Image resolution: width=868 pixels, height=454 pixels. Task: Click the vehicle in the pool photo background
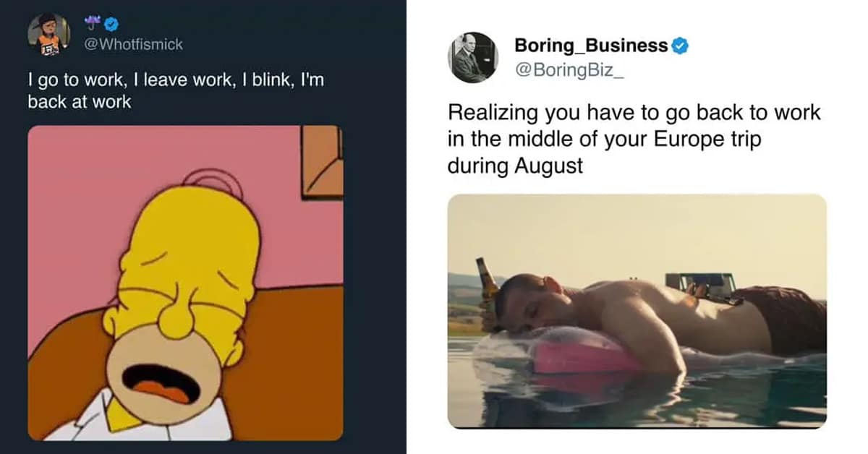click(699, 282)
